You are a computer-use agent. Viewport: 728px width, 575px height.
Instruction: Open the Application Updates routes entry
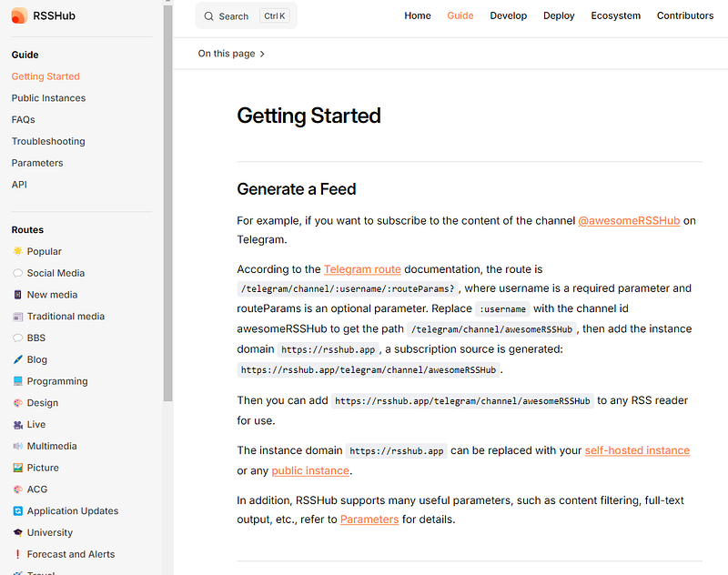(73, 511)
